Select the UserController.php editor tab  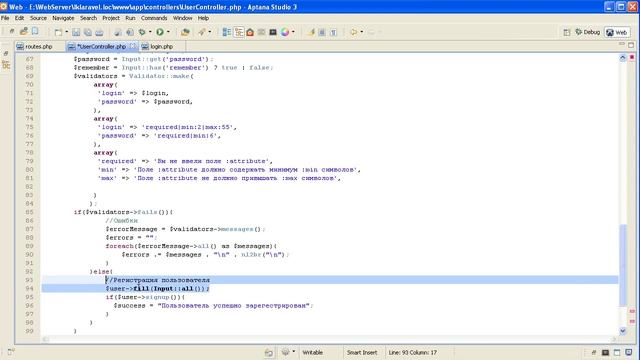[101, 47]
